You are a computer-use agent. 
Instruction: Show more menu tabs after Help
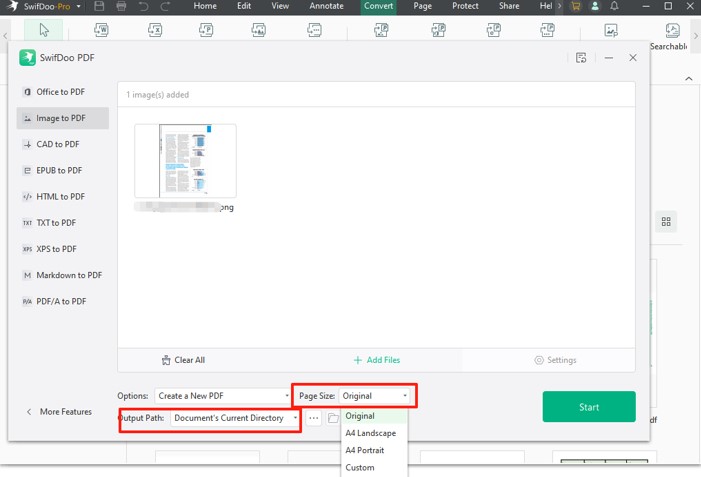pos(559,6)
